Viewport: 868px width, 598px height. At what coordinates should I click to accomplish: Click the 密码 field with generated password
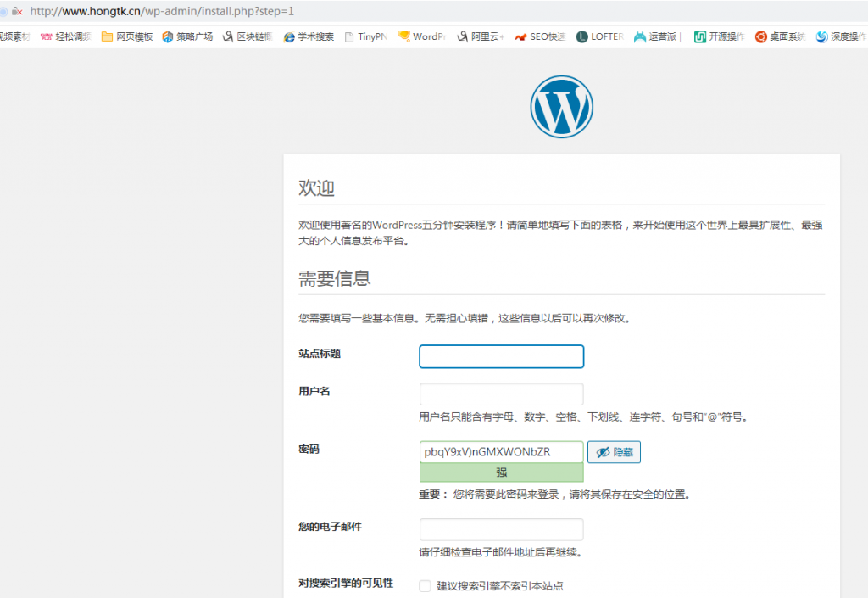click(502, 452)
